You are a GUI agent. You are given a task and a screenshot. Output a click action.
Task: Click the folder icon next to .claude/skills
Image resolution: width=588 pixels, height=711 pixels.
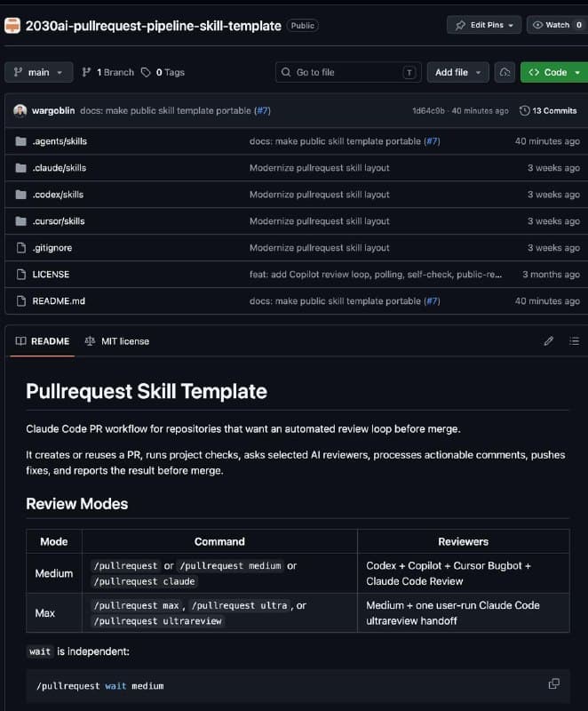tap(20, 168)
